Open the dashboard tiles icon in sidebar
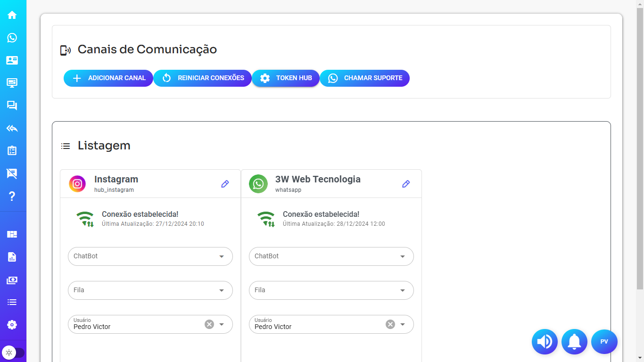This screenshot has width=644, height=362. 12,234
